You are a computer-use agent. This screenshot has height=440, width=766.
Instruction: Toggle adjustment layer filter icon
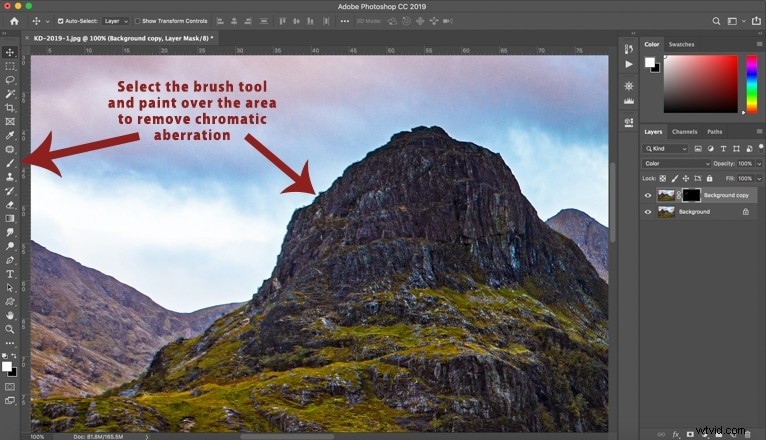(710, 148)
